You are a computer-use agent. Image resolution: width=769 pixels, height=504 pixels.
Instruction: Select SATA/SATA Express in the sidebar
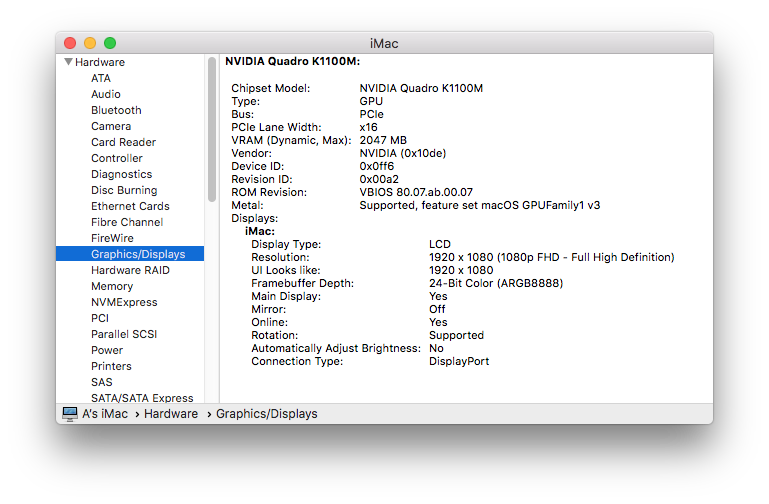142,398
